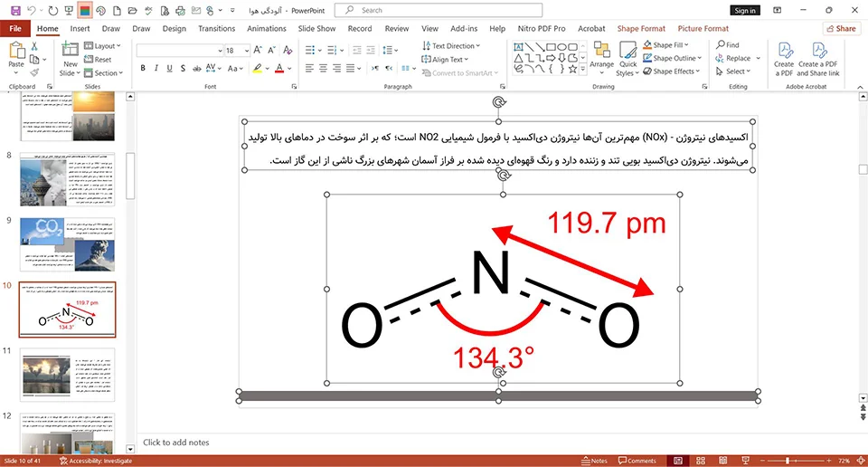
Task: Switch to Slide Sorter view in status bar
Action: click(x=700, y=461)
